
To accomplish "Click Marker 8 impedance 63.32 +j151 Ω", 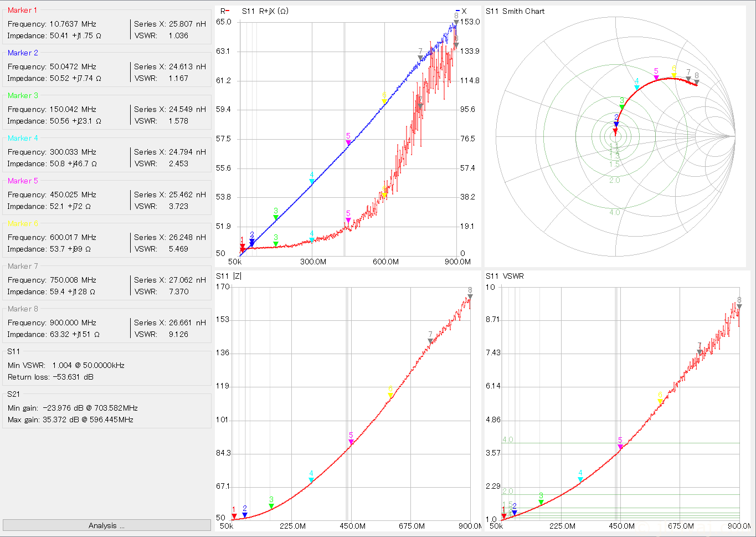I will (75, 334).
